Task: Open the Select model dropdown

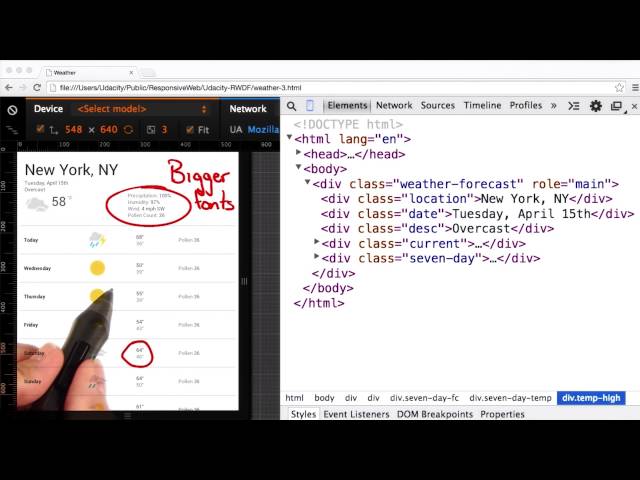Action: point(142,109)
